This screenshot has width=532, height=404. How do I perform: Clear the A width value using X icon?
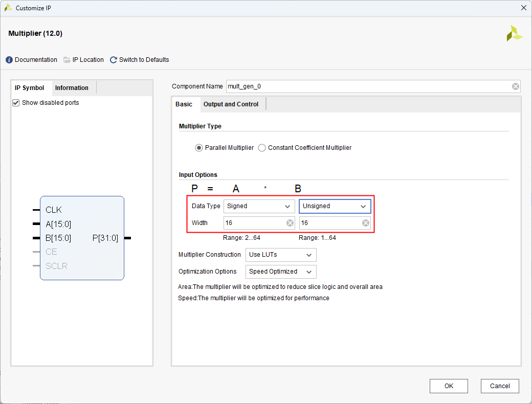click(x=290, y=223)
